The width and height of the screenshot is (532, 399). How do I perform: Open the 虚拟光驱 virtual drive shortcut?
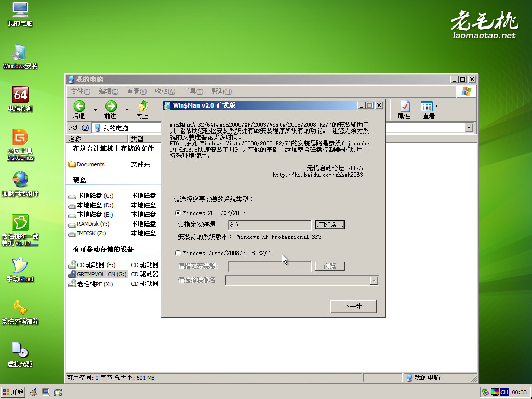click(20, 355)
